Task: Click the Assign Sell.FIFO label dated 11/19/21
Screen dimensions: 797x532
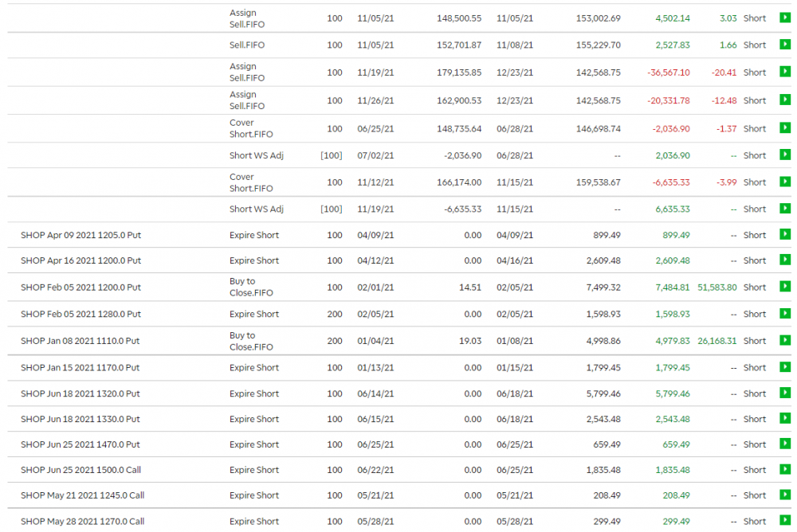Action: pyautogui.click(x=247, y=72)
